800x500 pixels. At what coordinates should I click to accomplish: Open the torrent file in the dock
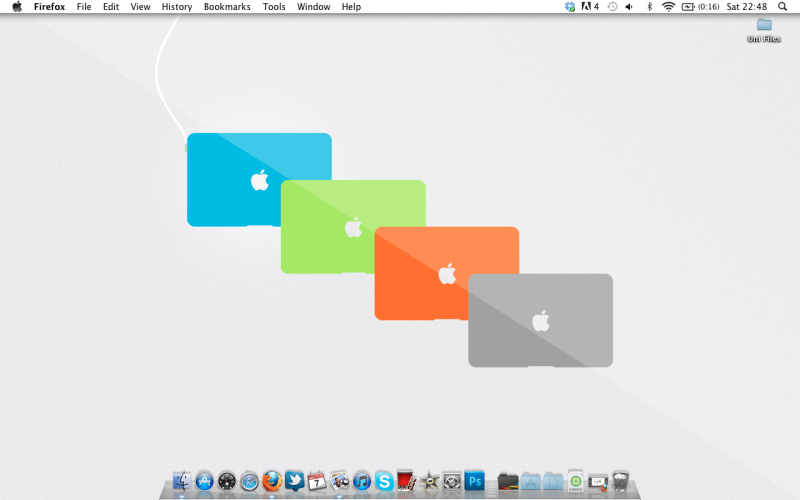(x=576, y=481)
